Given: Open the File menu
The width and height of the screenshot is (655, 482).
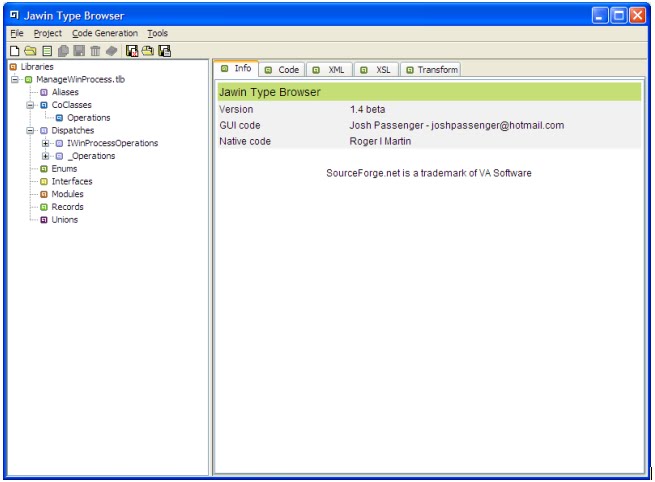Looking at the screenshot, I should tap(17, 33).
